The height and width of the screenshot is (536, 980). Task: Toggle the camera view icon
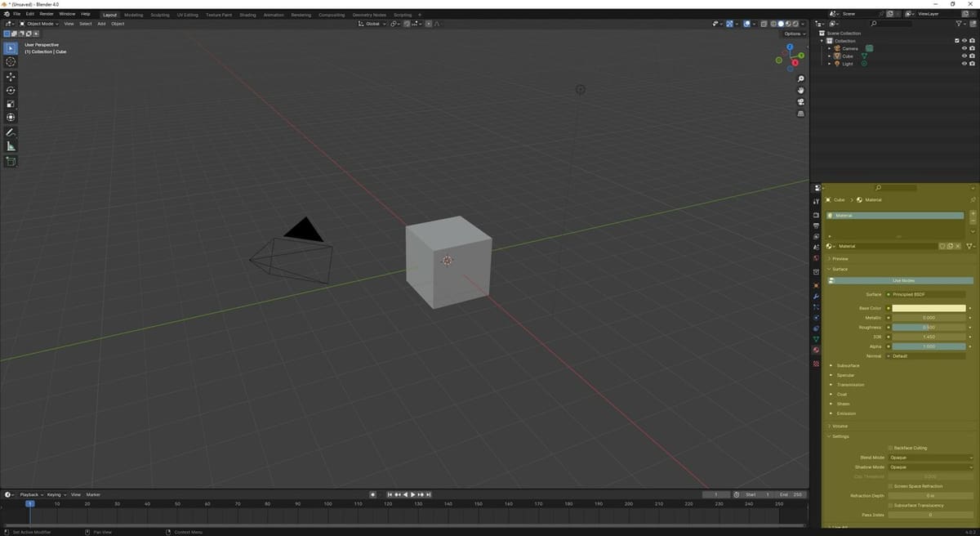pos(801,102)
